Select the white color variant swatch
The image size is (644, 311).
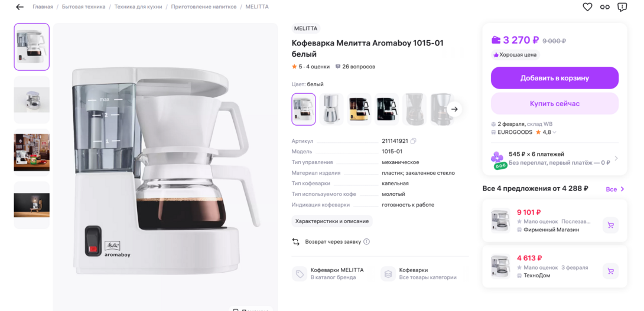(x=304, y=109)
